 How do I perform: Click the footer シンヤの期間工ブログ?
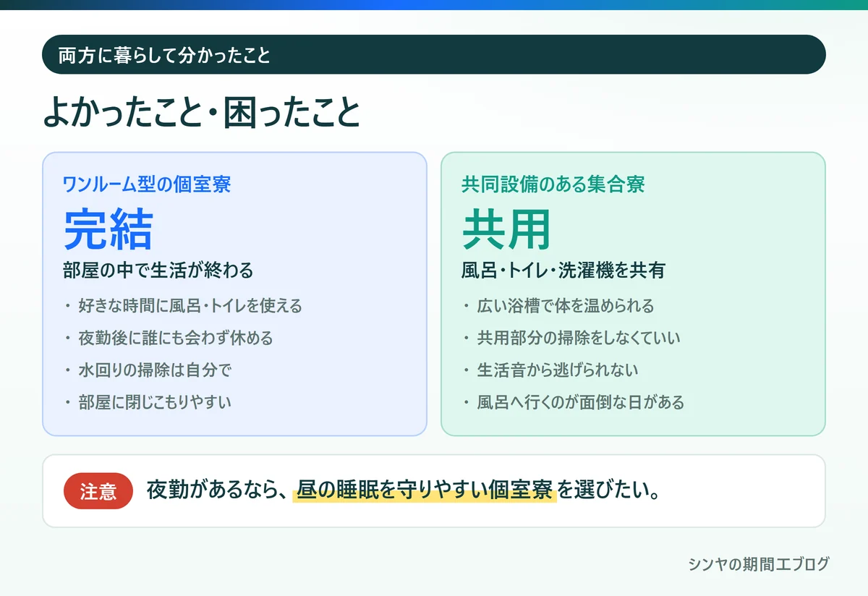click(x=759, y=564)
